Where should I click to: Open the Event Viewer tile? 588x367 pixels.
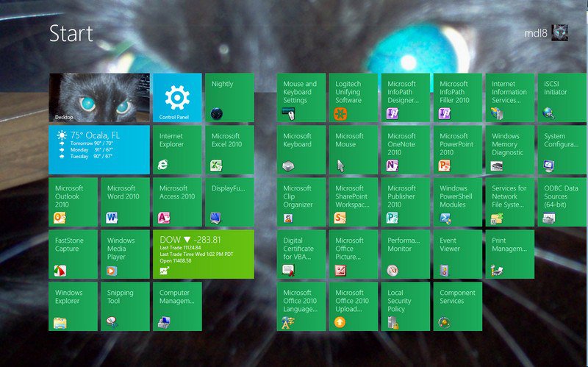(457, 254)
